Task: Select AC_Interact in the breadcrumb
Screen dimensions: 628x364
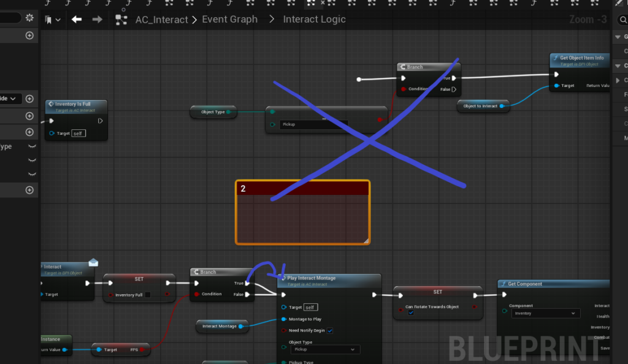Action: (161, 20)
